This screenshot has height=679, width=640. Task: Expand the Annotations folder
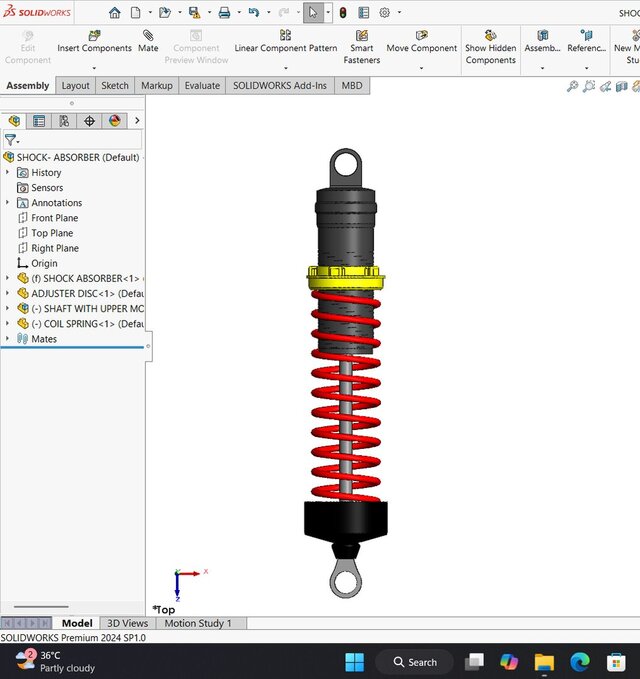pyautogui.click(x=7, y=203)
